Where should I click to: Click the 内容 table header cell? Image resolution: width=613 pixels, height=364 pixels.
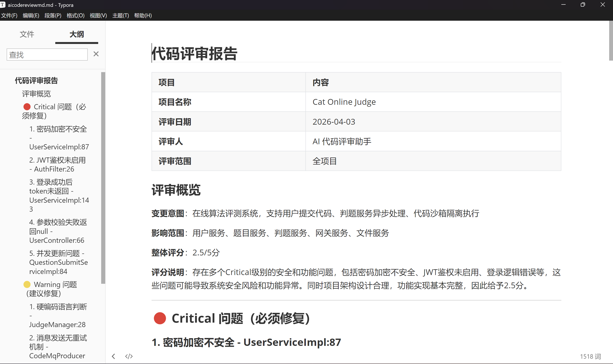click(x=433, y=82)
